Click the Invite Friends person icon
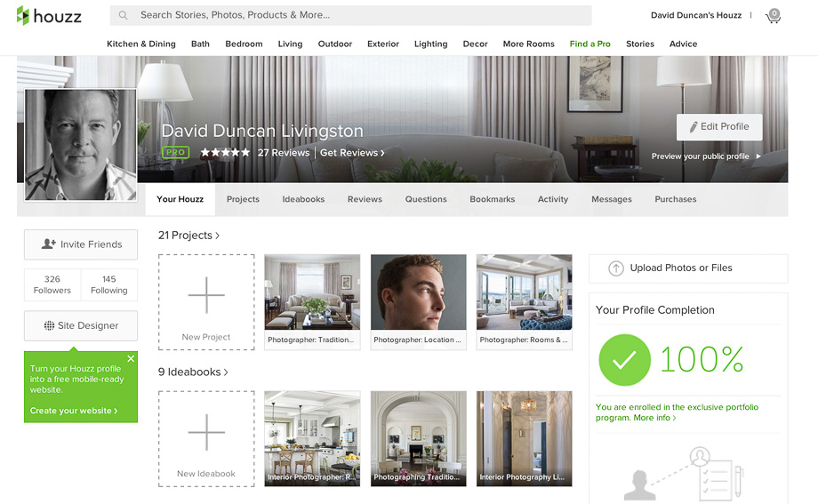This screenshot has width=818, height=504. click(x=49, y=244)
